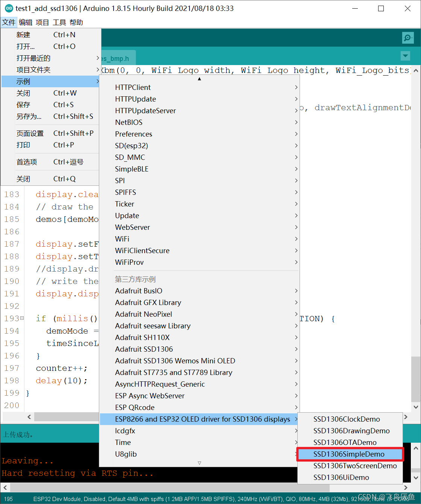Open the 帮助 menu
Viewport: 421px width, 504px height.
pos(76,23)
